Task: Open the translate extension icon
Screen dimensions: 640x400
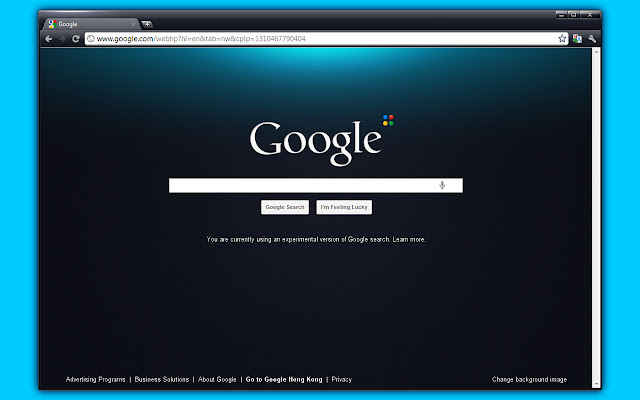Action: (x=577, y=39)
